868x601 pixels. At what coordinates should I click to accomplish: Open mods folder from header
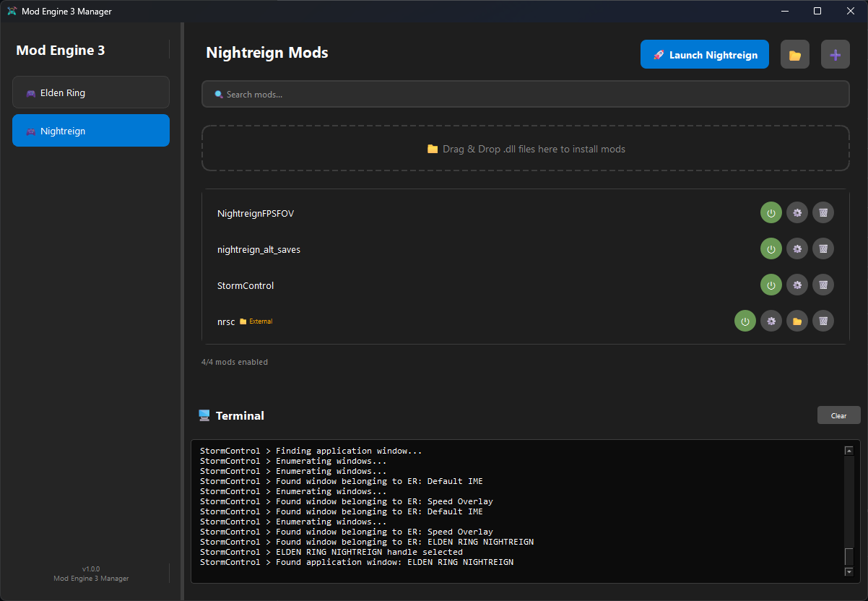[795, 54]
